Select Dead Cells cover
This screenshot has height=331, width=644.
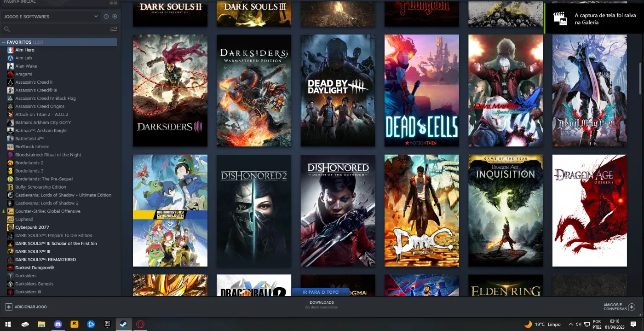[422, 91]
